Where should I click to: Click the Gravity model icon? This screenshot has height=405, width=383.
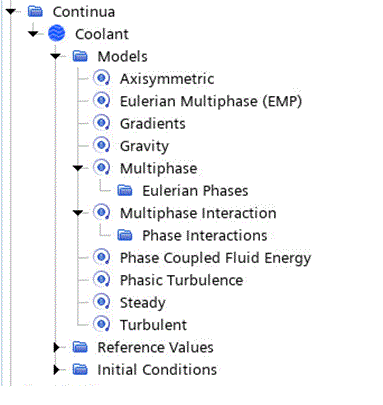point(101,145)
